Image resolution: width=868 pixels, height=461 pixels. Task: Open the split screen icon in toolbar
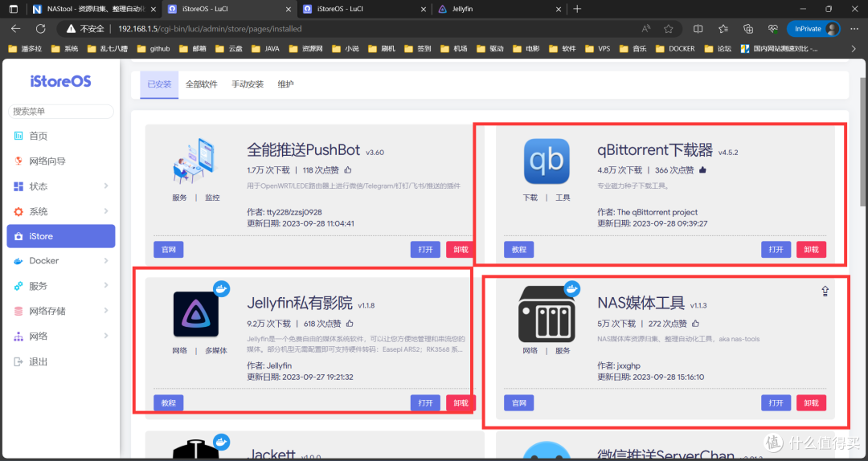coord(698,29)
